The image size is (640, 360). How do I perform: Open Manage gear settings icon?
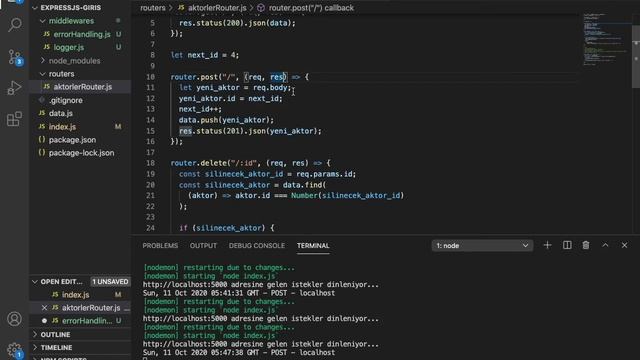coord(15,350)
